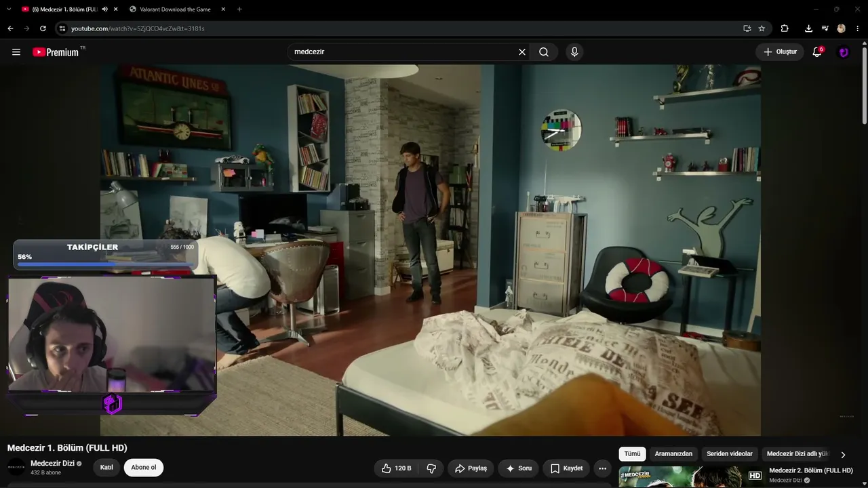Image resolution: width=868 pixels, height=488 pixels.
Task: Go forward in browser history
Action: click(x=26, y=28)
